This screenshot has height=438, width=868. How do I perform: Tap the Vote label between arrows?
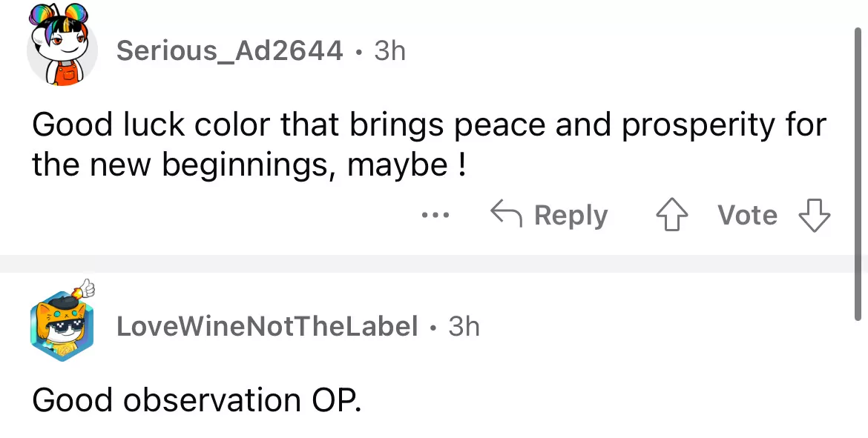point(747,216)
